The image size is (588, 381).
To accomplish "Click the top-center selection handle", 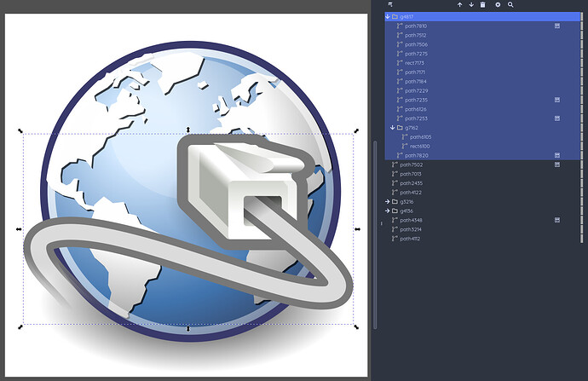I will click(188, 130).
